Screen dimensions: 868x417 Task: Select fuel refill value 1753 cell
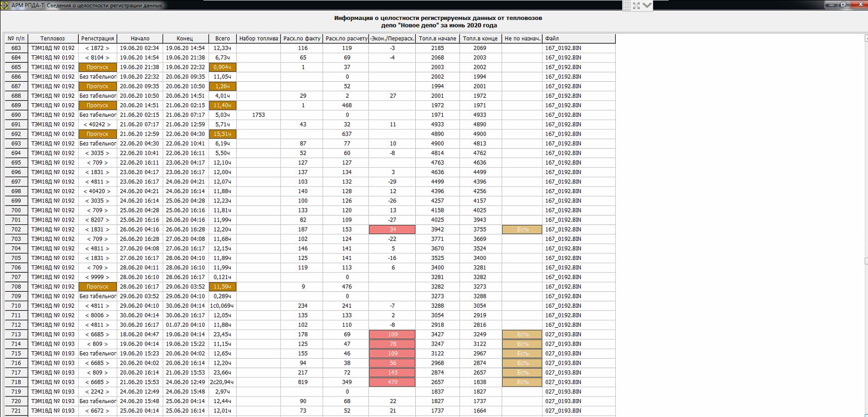click(x=258, y=115)
